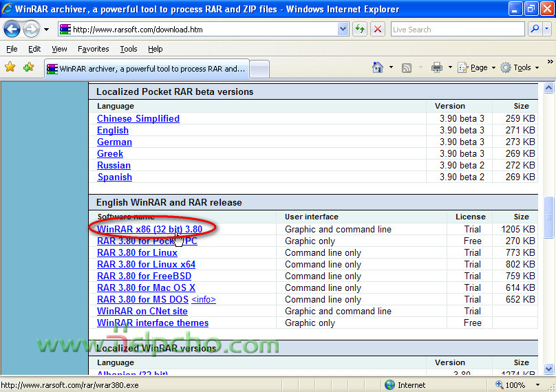Viewport: 556px width, 392px height.
Task: Click the Refresh page icon
Action: tap(360, 29)
